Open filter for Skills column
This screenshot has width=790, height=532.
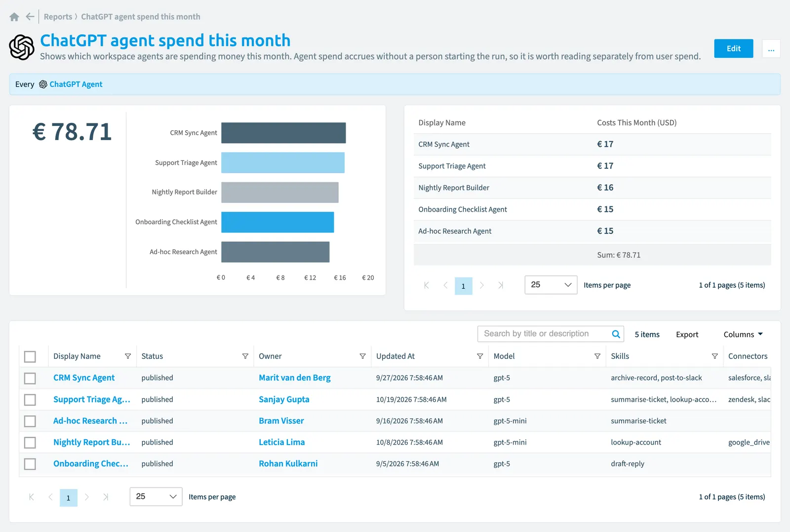pyautogui.click(x=714, y=356)
